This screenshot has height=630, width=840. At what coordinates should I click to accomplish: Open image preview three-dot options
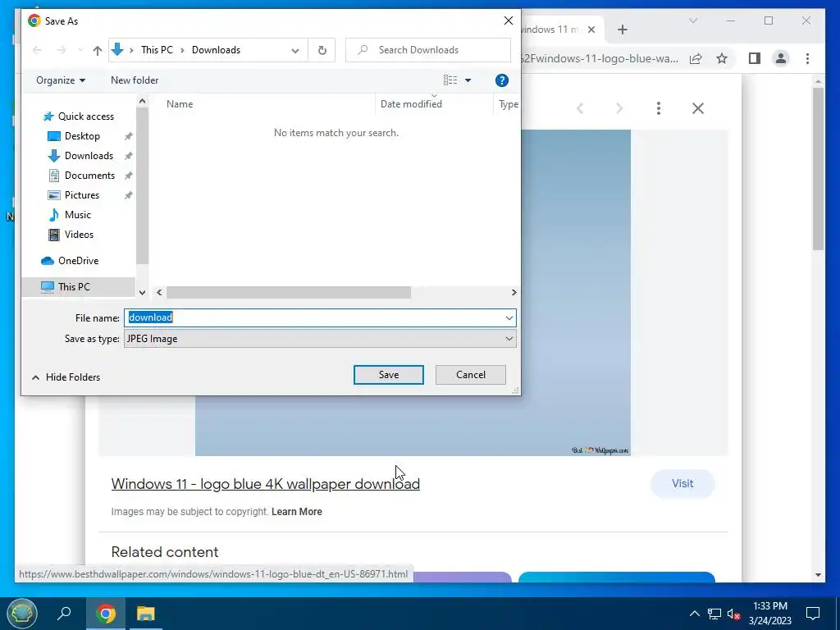pyautogui.click(x=659, y=109)
